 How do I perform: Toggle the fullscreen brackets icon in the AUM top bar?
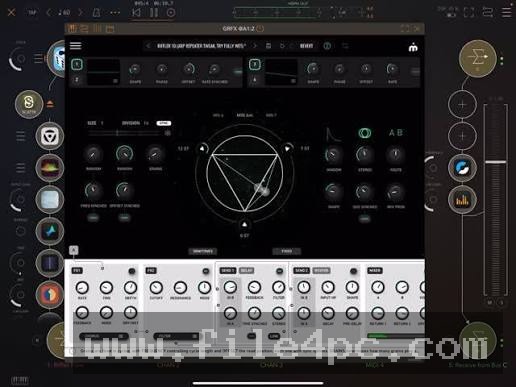click(469, 12)
